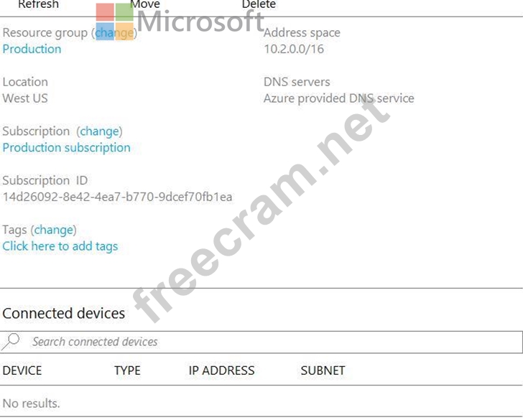Click change link next to Subscription
This screenshot has height=420, width=523.
coord(99,131)
